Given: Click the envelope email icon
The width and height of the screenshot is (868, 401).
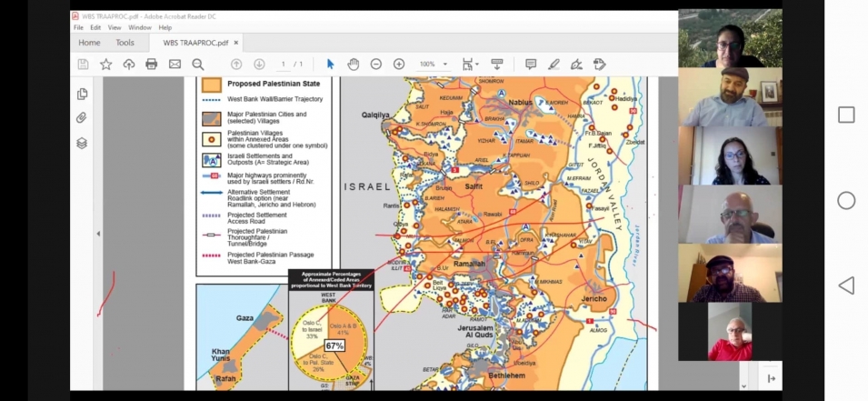Looking at the screenshot, I should pyautogui.click(x=175, y=65).
